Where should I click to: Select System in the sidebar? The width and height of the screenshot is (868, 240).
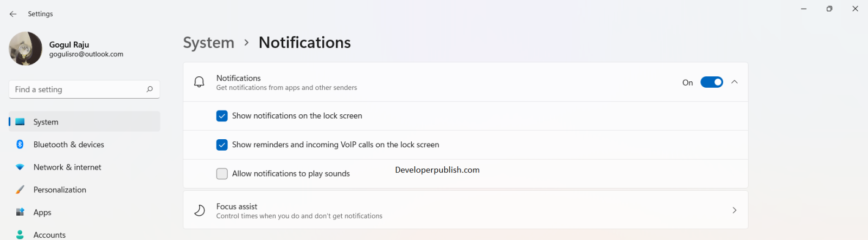[46, 122]
